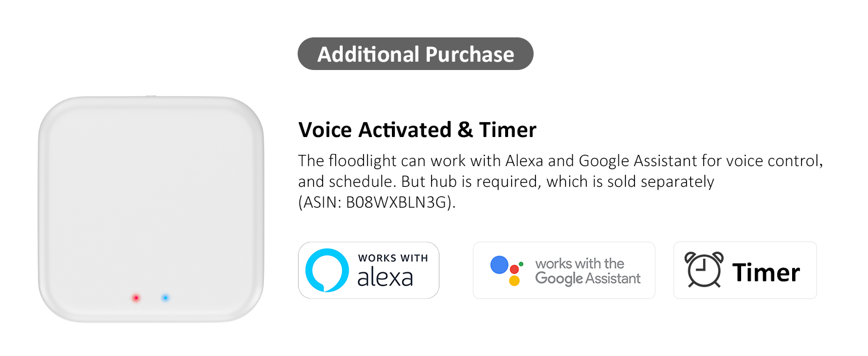Click the small green Google Assistant dot
868x356 pixels.
[521, 263]
